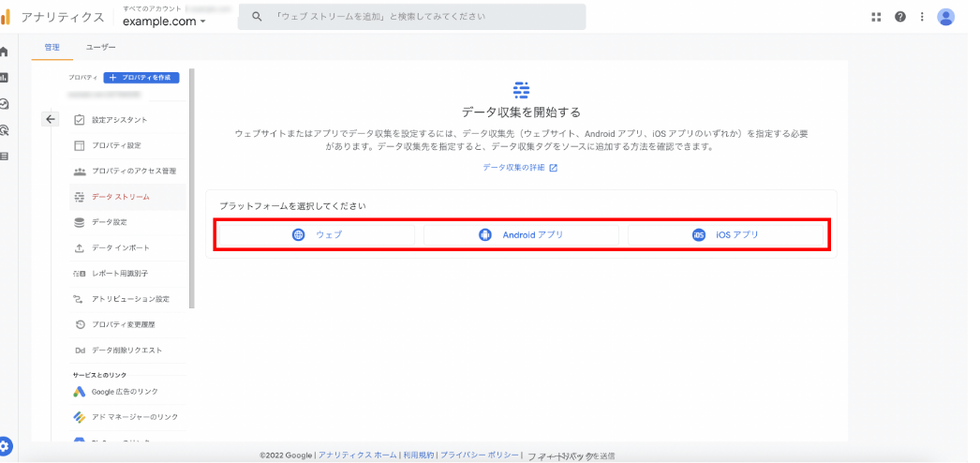Screen dimensions: 980x463
Task: Click the property column vertical scrollbar
Action: [192, 188]
